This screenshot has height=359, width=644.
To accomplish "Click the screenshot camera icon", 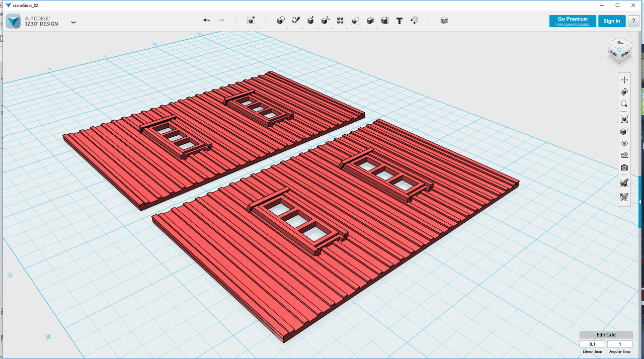I will pyautogui.click(x=624, y=167).
